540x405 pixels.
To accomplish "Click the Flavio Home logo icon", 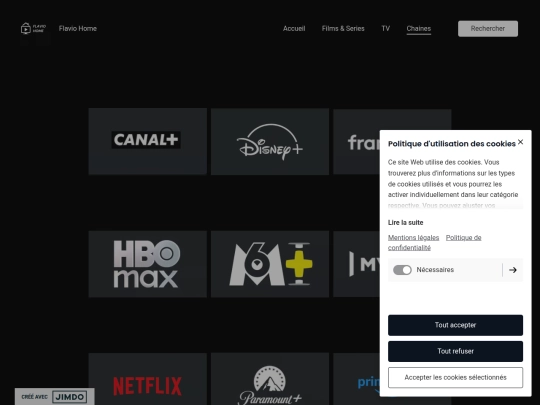I will click(x=33, y=28).
